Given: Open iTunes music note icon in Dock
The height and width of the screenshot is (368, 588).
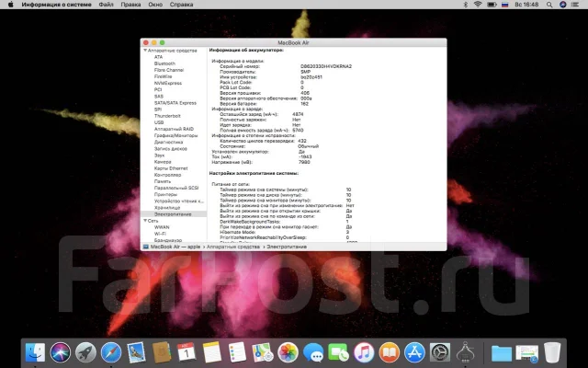Looking at the screenshot, I should (364, 353).
